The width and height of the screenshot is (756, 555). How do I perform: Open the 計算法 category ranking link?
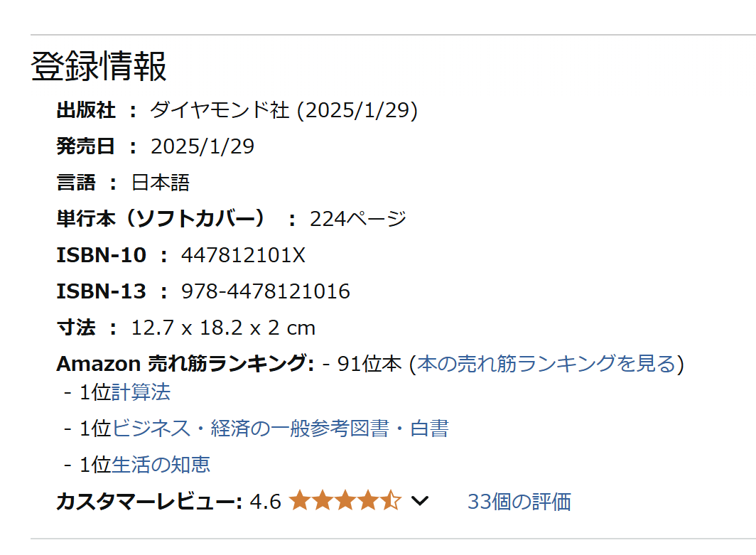point(140,392)
